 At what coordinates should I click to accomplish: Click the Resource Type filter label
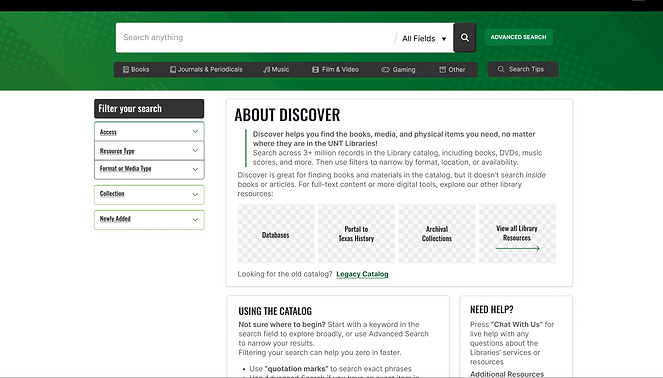pyautogui.click(x=117, y=151)
